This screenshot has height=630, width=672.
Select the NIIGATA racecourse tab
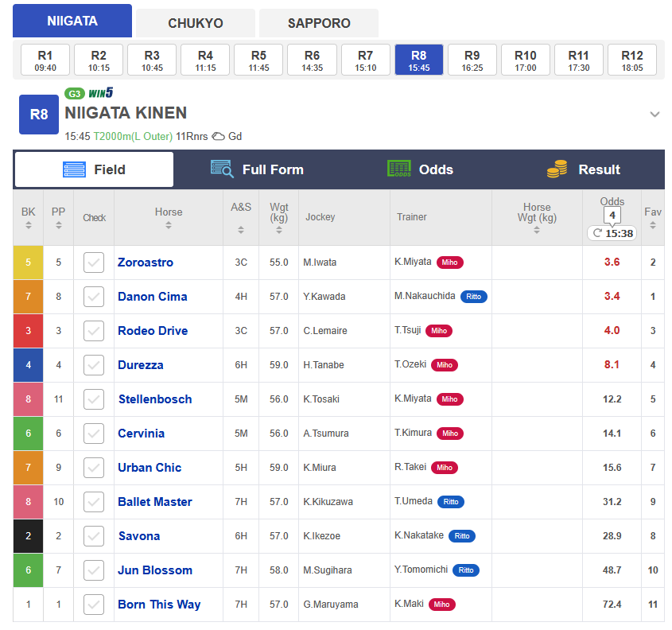coord(72,21)
